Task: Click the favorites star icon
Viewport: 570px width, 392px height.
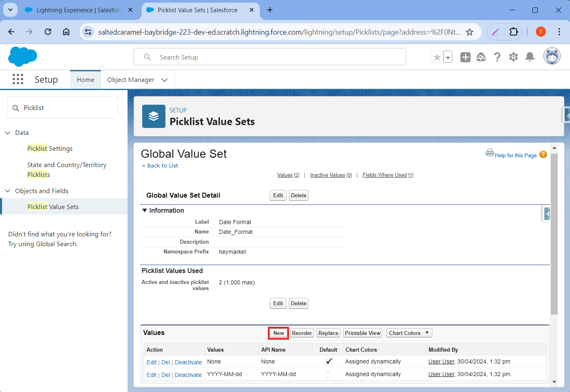Action: (437, 57)
